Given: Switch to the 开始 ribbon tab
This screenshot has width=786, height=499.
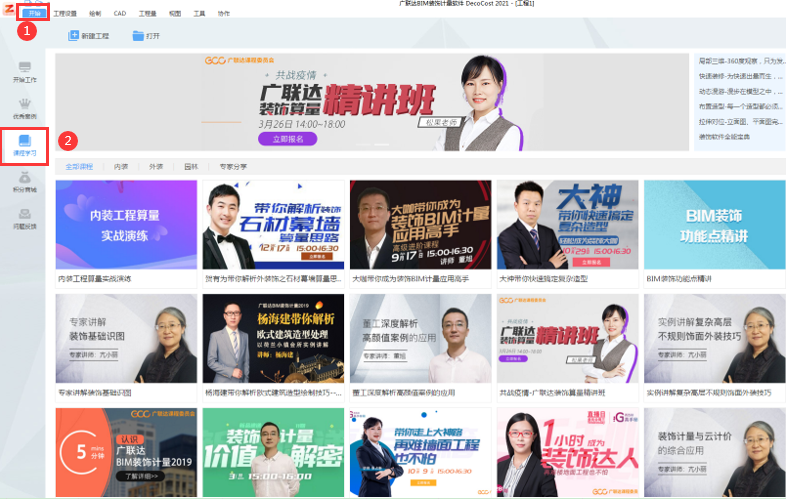Looking at the screenshot, I should point(35,13).
